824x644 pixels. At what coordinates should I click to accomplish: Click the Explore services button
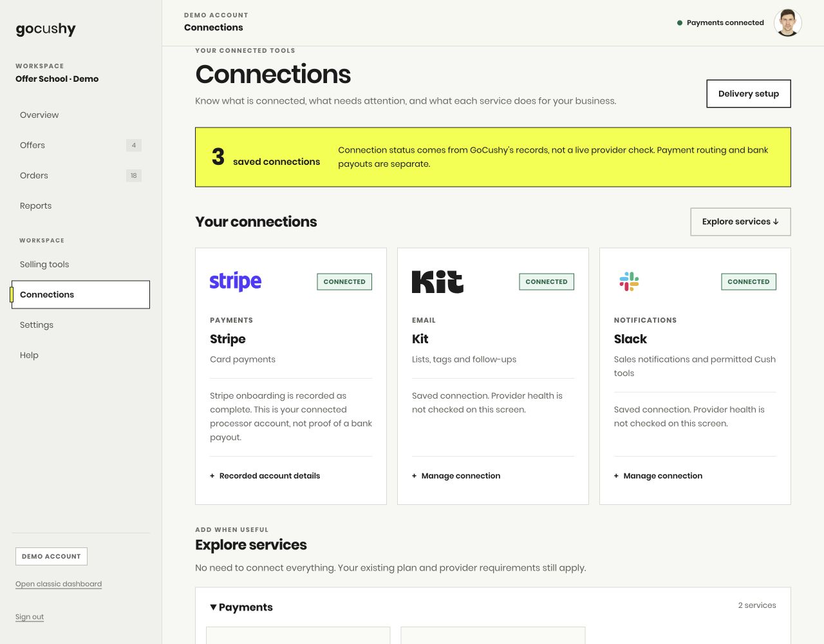point(740,222)
